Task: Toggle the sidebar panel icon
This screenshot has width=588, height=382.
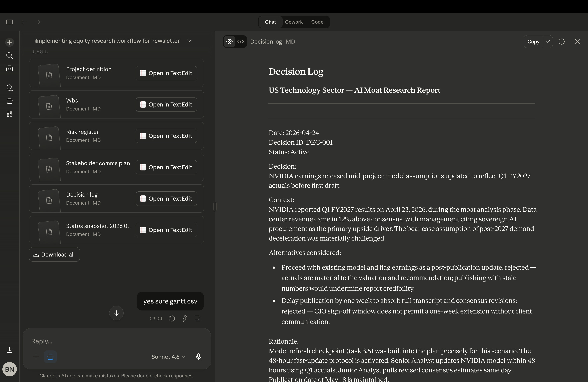Action: coord(10,22)
